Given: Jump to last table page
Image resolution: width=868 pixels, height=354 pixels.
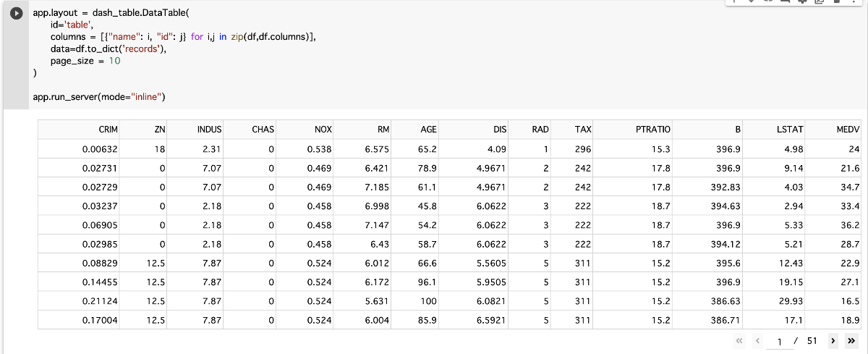Looking at the screenshot, I should click(x=851, y=340).
